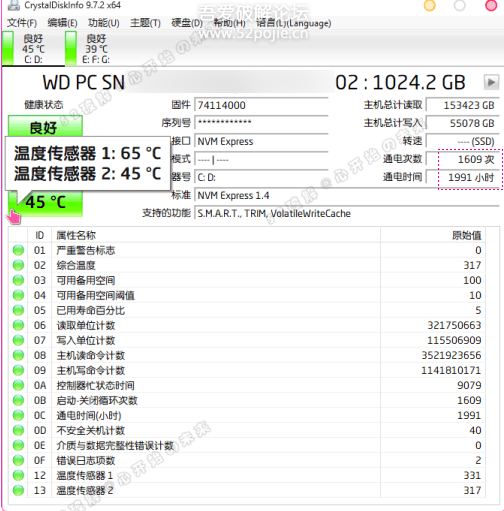Select the 综合温度 attribute name
The height and width of the screenshot is (511, 504).
(x=76, y=265)
